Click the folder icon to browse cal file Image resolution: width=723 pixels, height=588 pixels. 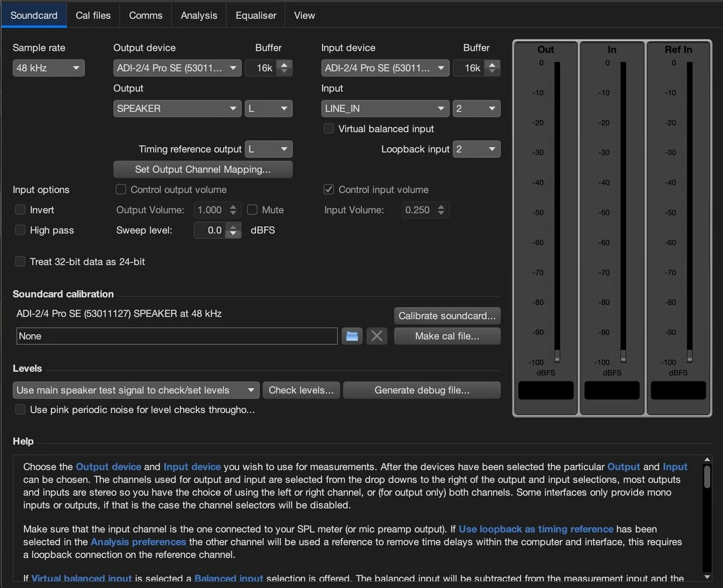tap(351, 336)
